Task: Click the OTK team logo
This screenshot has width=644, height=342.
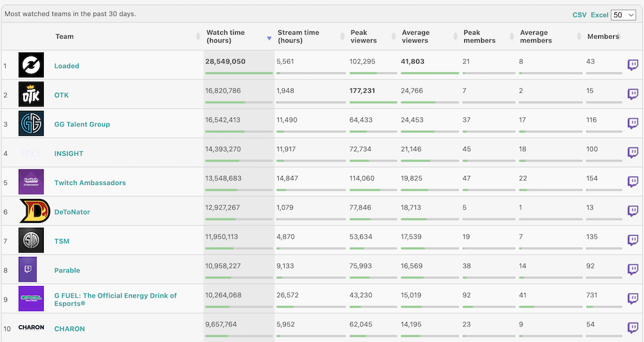Action: click(31, 95)
